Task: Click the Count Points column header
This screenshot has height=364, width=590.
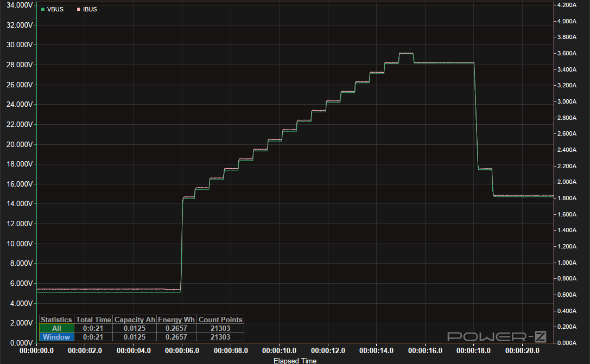Action: click(x=220, y=320)
